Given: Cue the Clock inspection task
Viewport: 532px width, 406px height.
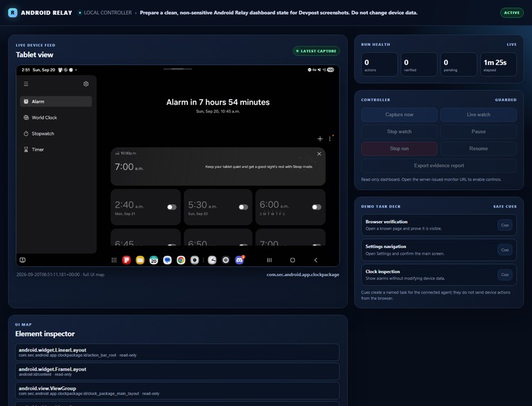Looking at the screenshot, I should 505,274.
